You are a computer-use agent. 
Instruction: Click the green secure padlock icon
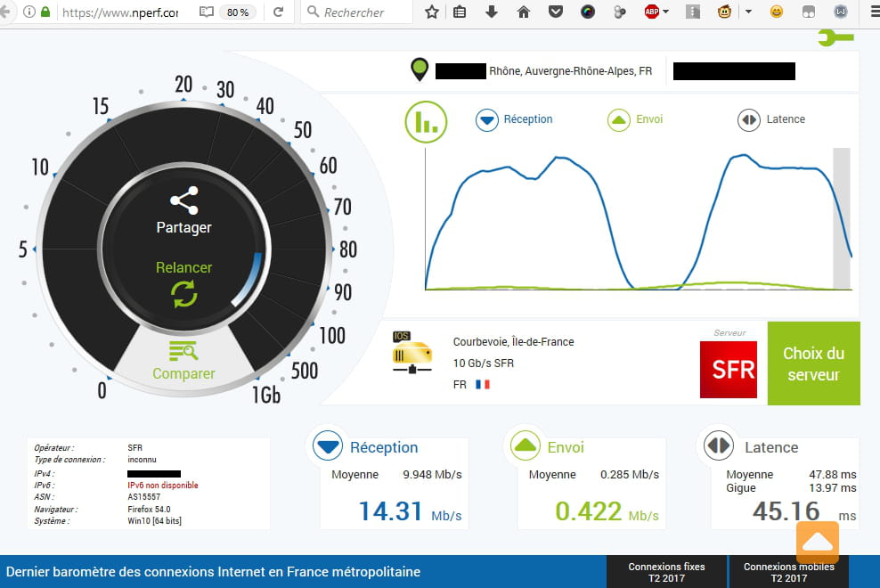click(45, 12)
